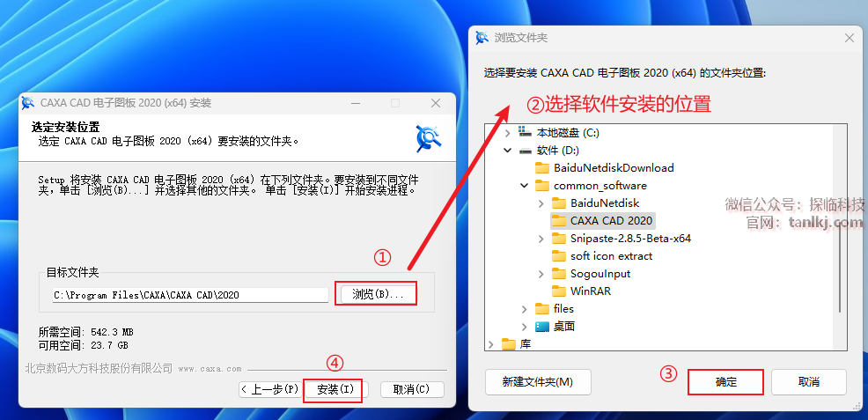
Task: Expand the 库 node
Action: pyautogui.click(x=490, y=344)
